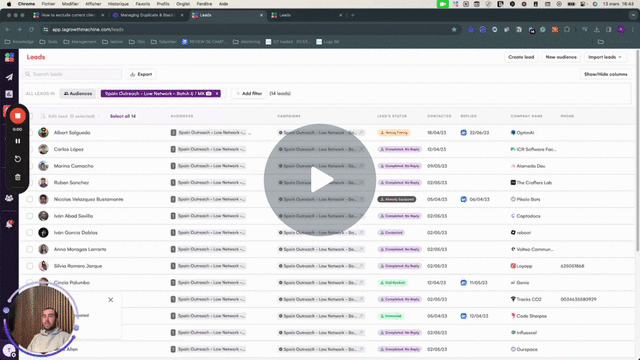The height and width of the screenshot is (360, 640).
Task: Tick the checkbox for Anna Moragas Larrarte
Action: click(30, 249)
